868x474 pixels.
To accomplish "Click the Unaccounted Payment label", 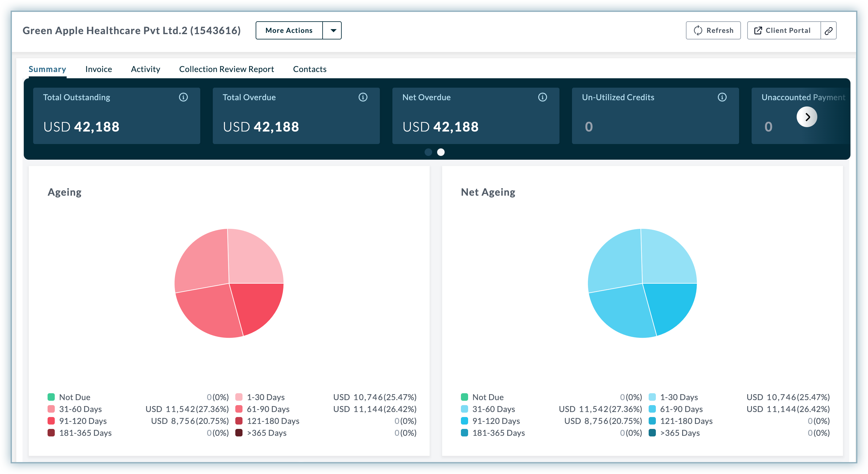I will pyautogui.click(x=803, y=97).
